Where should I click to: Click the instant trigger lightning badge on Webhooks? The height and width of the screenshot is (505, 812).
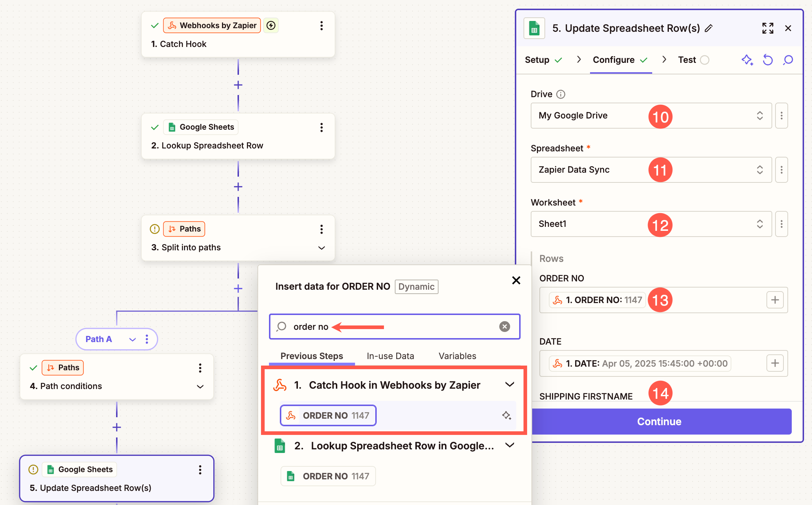271,25
